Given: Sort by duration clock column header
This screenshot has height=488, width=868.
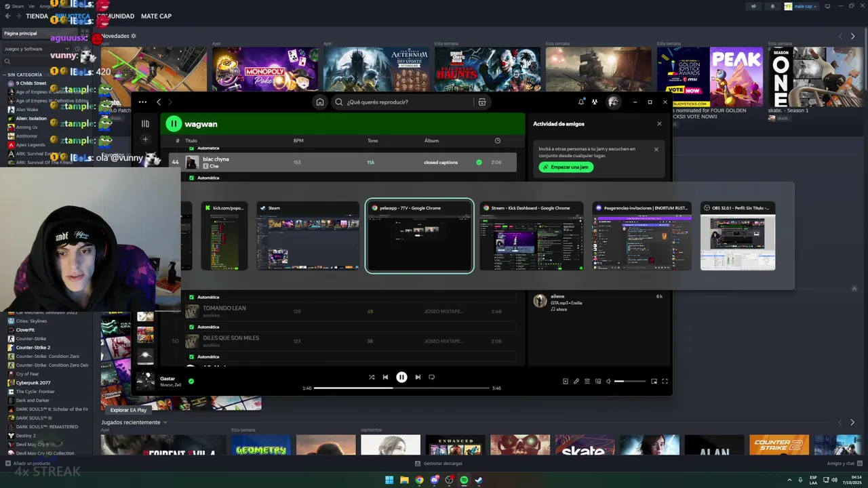Looking at the screenshot, I should 498,140.
